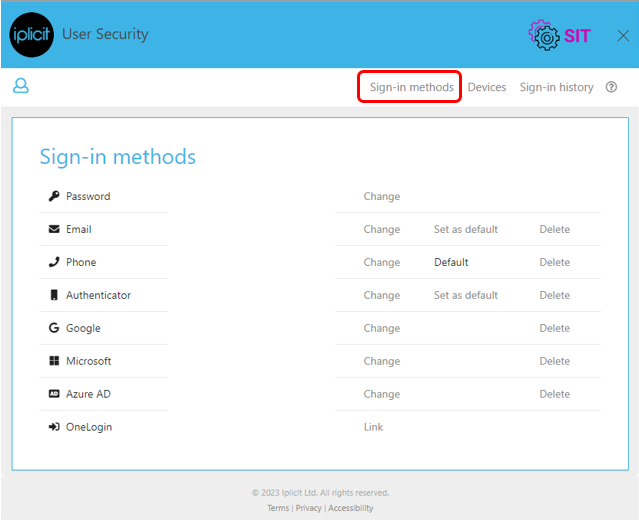
Task: Click the SIT gear environment icon
Action: [x=544, y=35]
